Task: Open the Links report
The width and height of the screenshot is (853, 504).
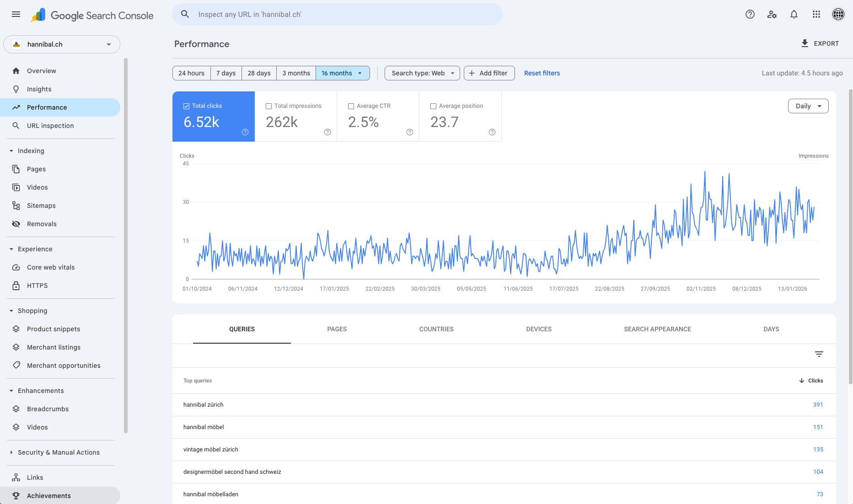Action: [34, 477]
